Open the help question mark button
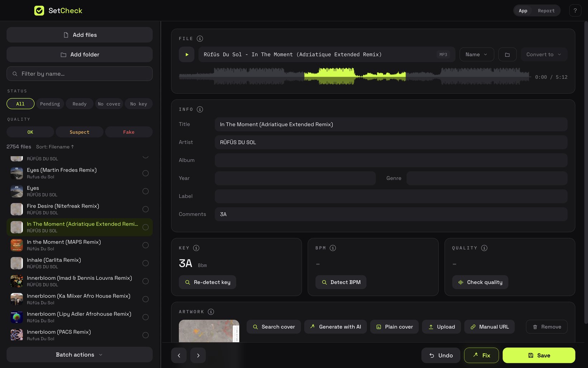 575,10
